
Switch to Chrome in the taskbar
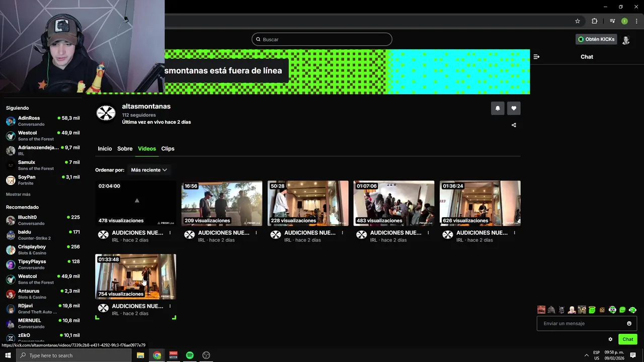pyautogui.click(x=157, y=355)
